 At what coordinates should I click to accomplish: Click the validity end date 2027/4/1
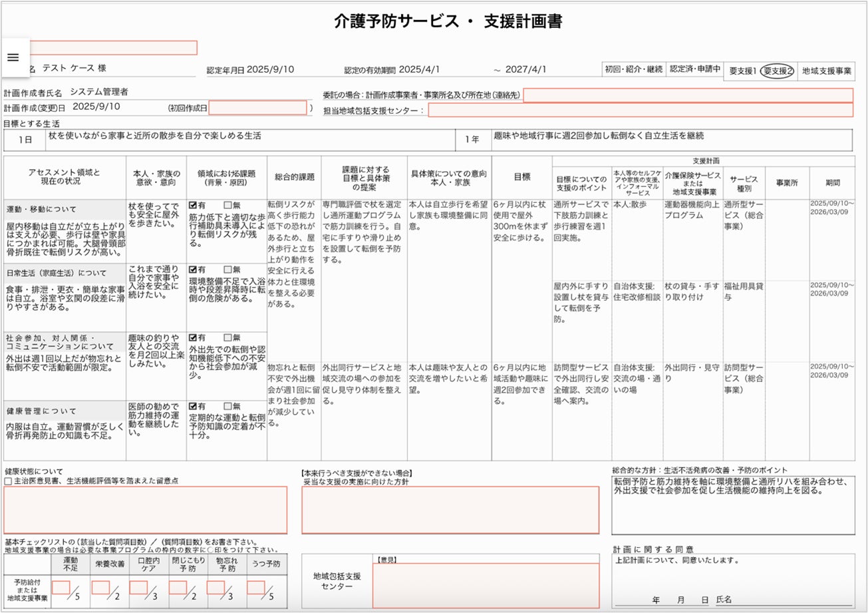526,69
